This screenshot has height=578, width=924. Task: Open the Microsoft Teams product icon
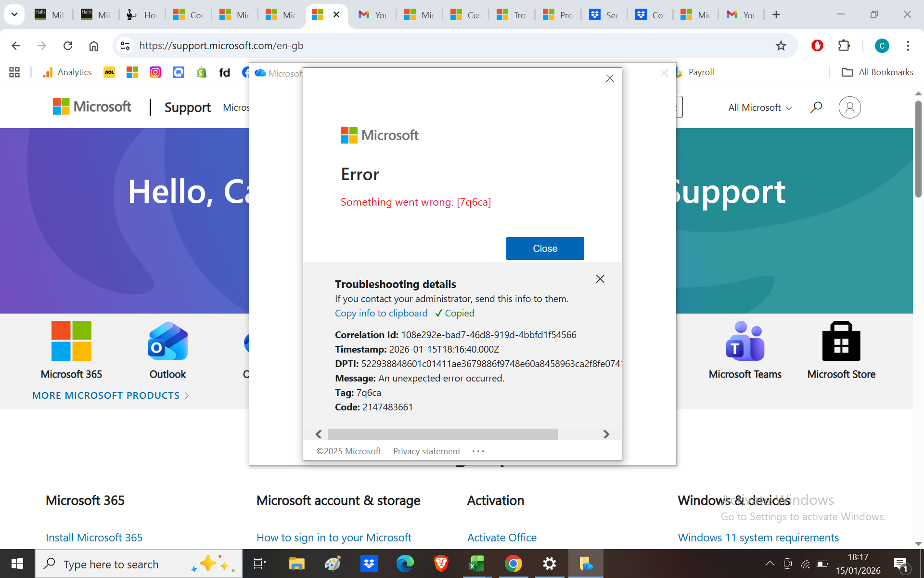pos(745,341)
